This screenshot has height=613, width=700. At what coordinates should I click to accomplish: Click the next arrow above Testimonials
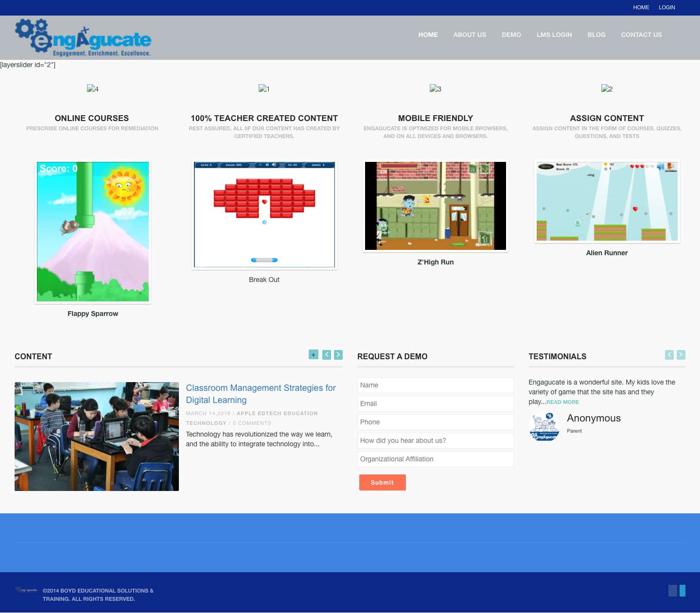[681, 355]
